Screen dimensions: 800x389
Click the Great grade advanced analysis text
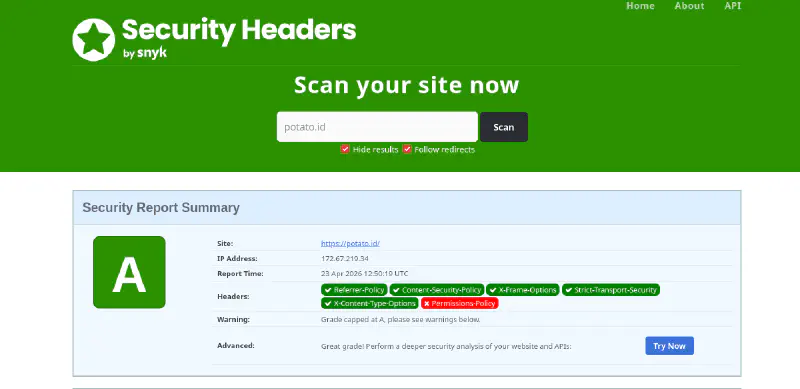(446, 346)
